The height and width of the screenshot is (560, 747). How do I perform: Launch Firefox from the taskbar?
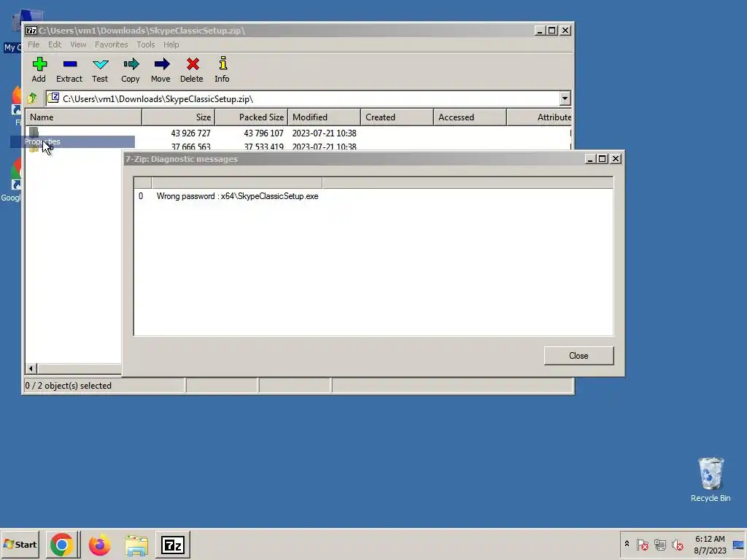99,545
